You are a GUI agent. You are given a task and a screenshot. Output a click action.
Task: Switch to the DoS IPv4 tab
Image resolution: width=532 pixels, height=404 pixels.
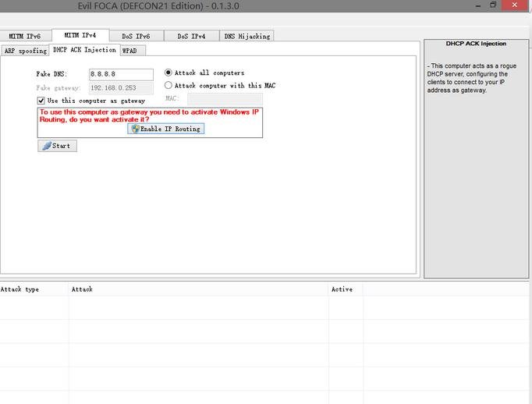pyautogui.click(x=191, y=36)
